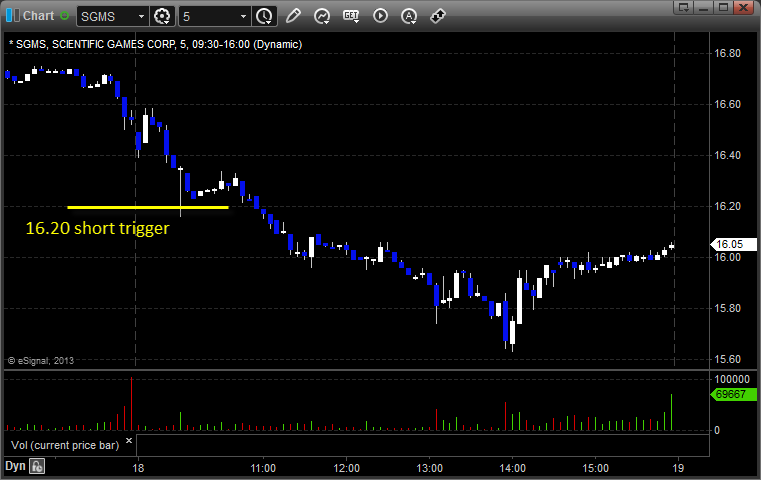Image resolution: width=761 pixels, height=480 pixels.
Task: Click the SGMS symbol input field
Action: (106, 17)
